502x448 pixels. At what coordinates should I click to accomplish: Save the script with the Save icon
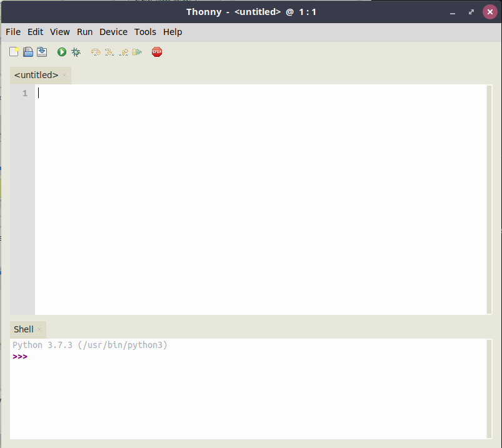tap(42, 52)
